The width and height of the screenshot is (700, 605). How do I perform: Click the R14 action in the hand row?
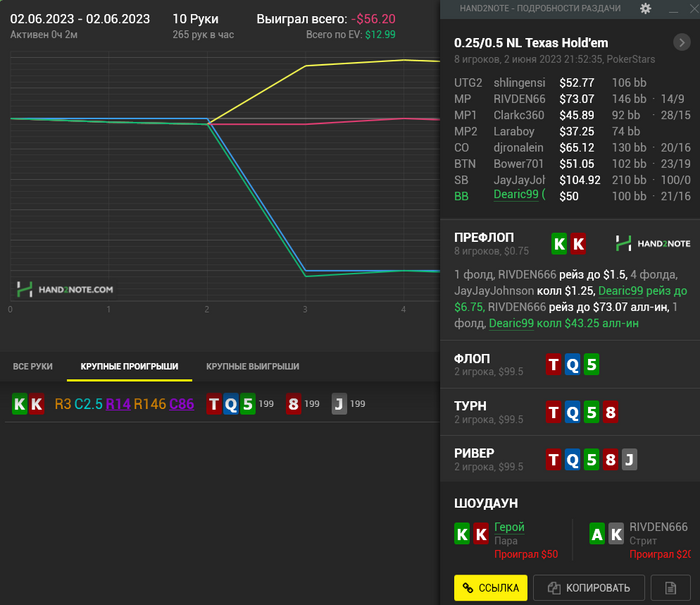[x=118, y=404]
